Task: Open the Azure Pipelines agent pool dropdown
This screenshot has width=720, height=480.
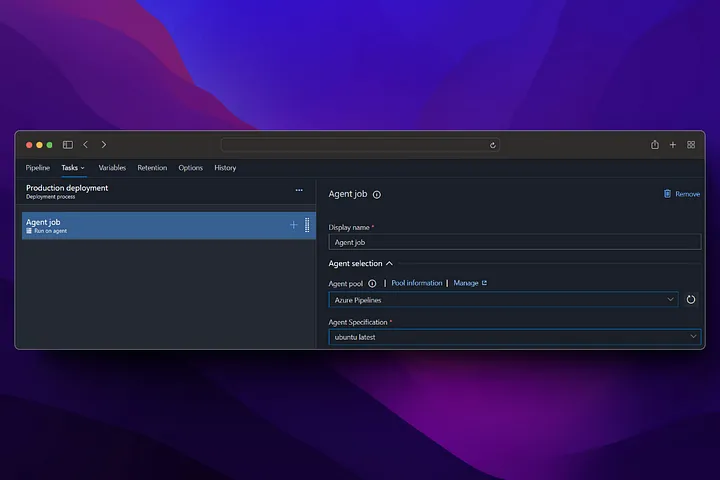Action: coord(503,299)
